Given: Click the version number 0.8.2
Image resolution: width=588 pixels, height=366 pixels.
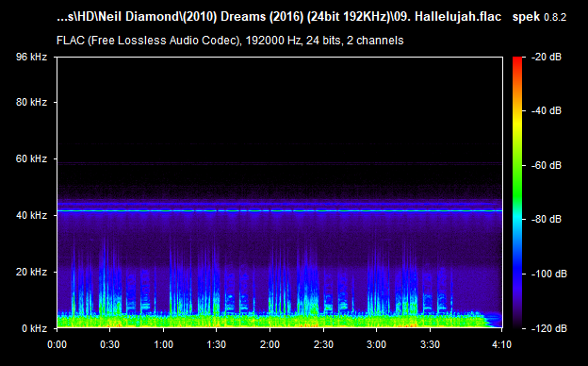Looking at the screenshot, I should point(555,18).
